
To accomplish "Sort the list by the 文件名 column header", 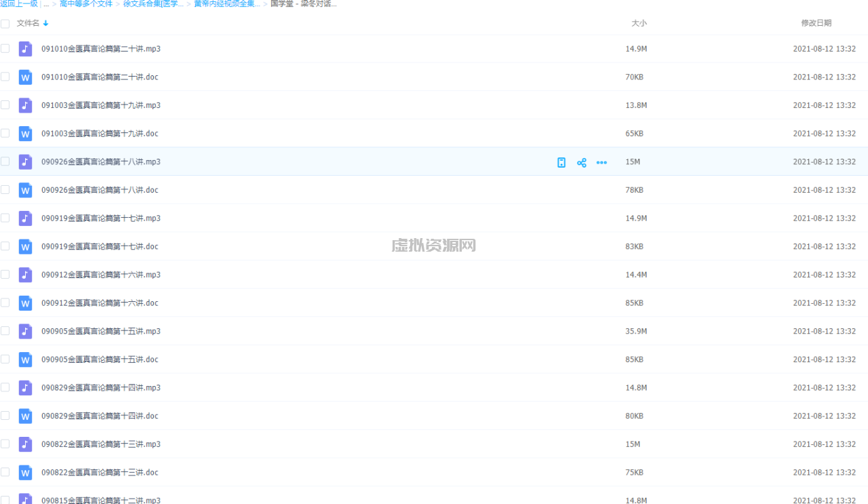I will (28, 23).
